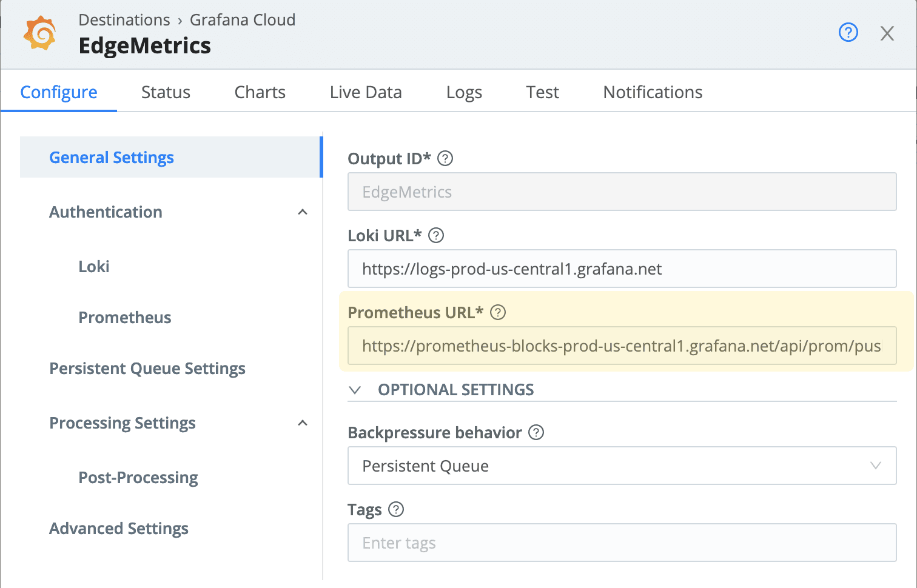917x588 pixels.
Task: Collapse the Processing Settings section
Action: [x=303, y=423]
